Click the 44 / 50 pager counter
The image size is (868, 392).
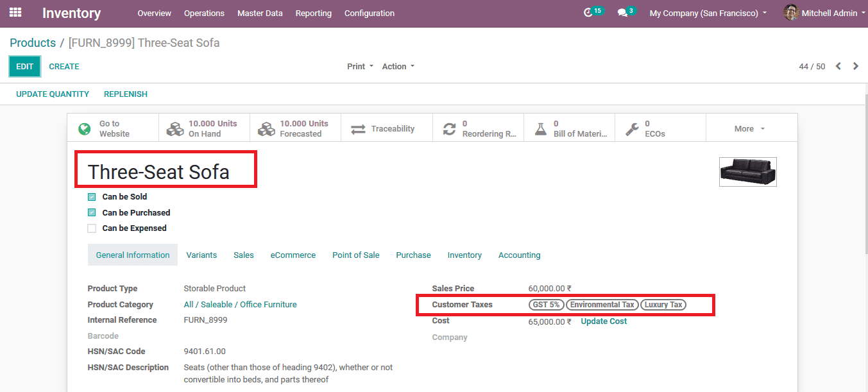[812, 66]
